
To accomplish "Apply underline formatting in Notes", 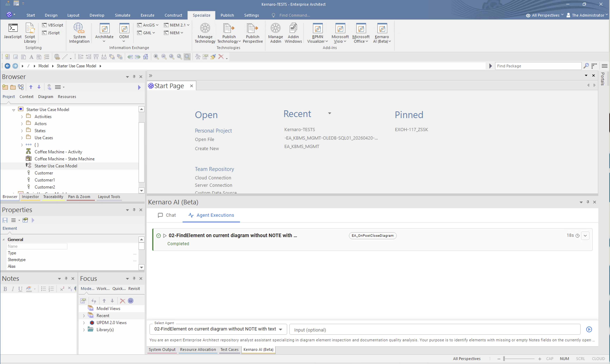I will coord(20,289).
